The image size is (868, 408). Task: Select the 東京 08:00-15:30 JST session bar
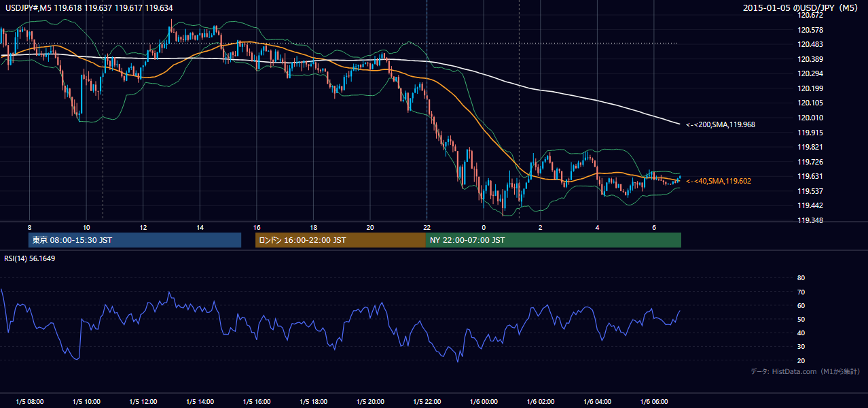(135, 240)
